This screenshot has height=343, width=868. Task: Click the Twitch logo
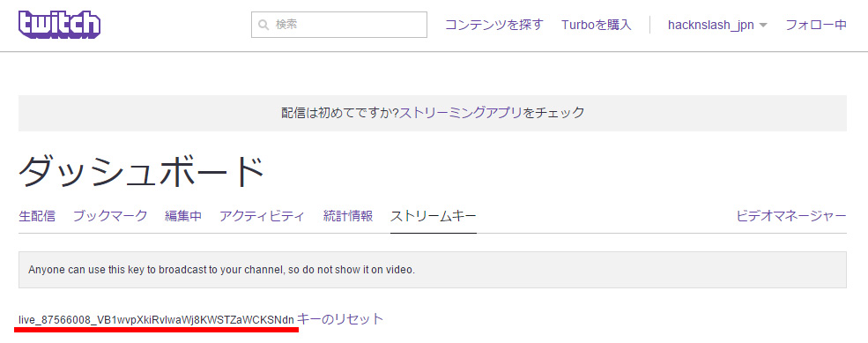[60, 25]
